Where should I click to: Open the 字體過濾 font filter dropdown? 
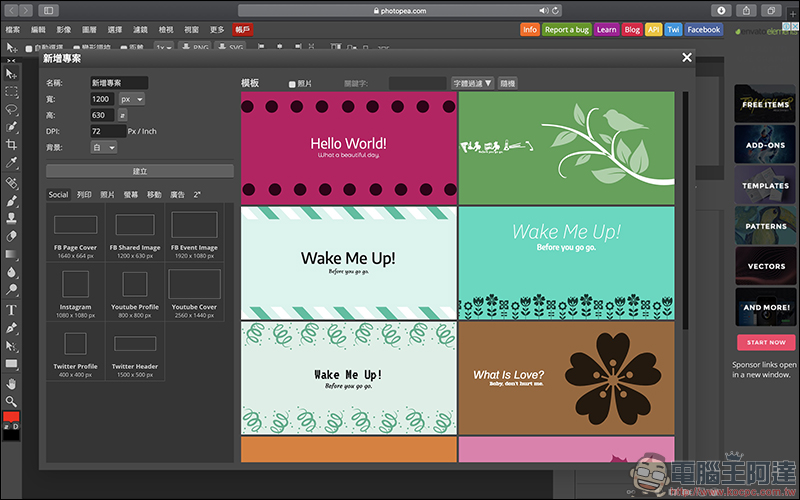(x=472, y=83)
